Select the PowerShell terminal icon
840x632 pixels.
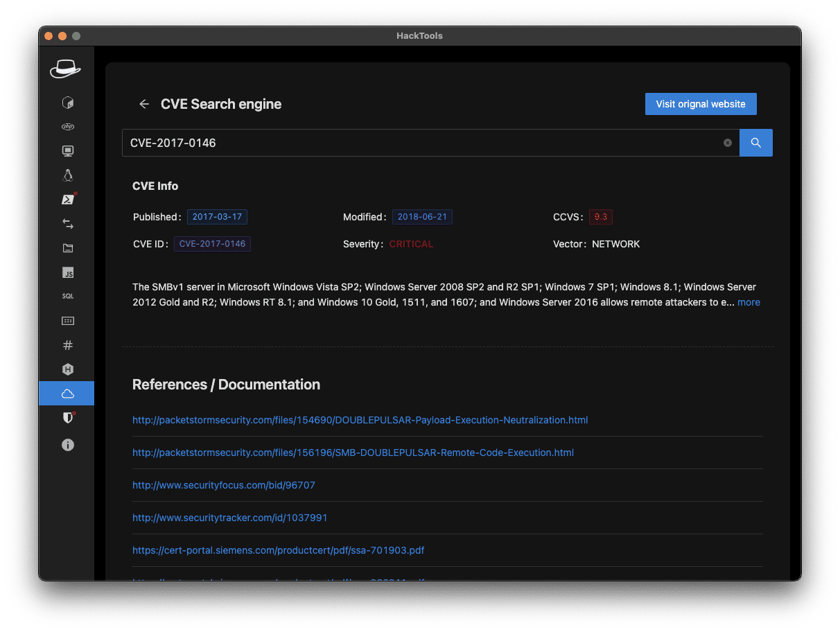pos(67,200)
